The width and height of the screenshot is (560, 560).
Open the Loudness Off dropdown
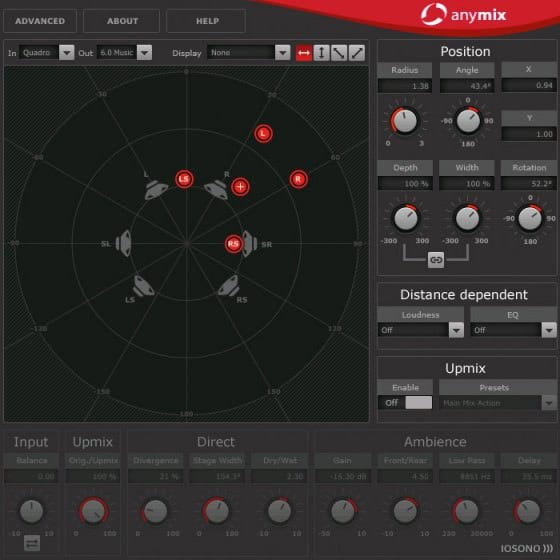pos(421,330)
